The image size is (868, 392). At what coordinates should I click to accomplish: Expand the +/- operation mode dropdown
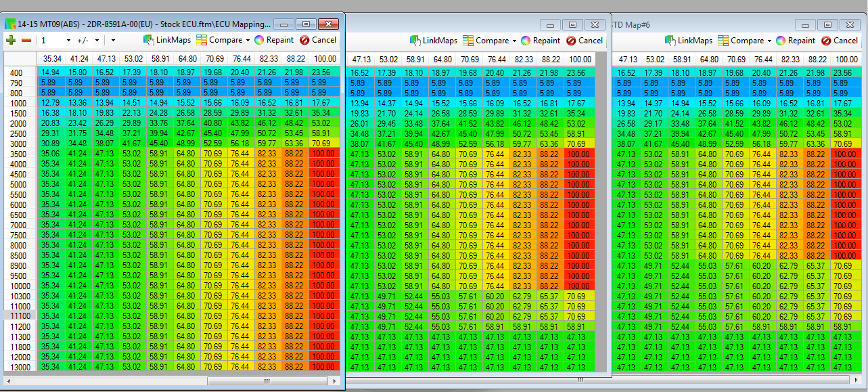coord(98,41)
